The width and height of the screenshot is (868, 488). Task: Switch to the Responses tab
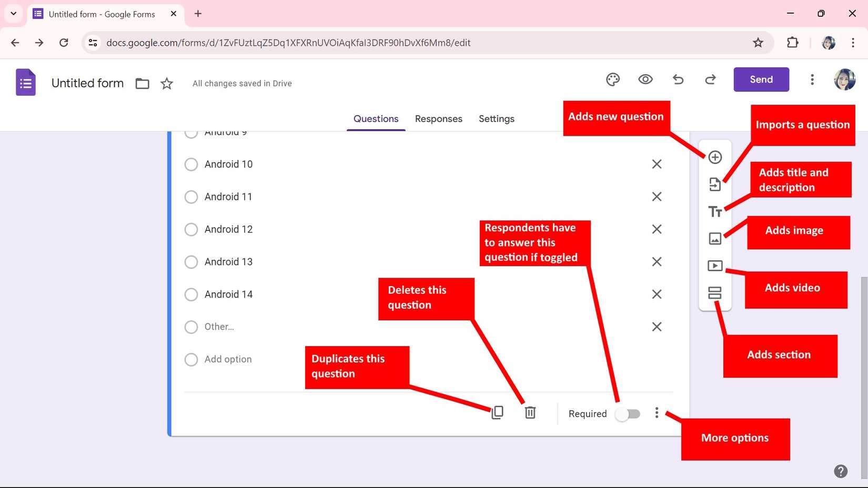438,119
